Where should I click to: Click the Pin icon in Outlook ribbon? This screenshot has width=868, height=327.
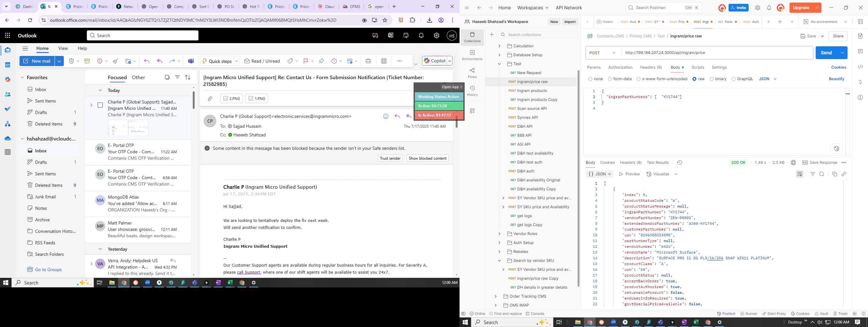point(321,61)
